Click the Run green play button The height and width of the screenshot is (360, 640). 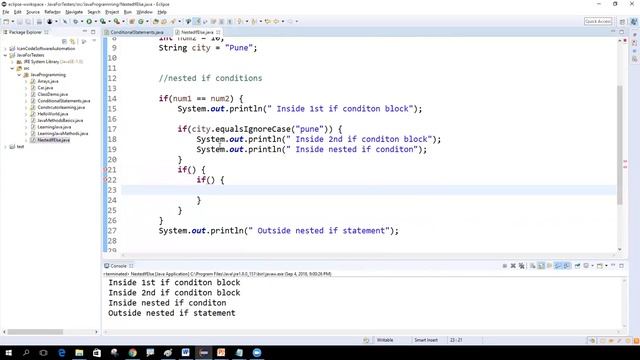[x=89, y=21]
